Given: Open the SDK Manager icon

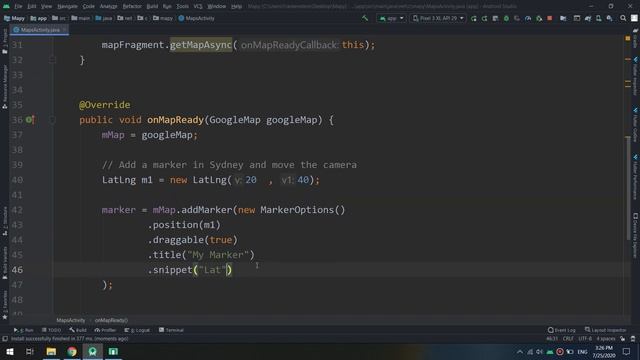Looking at the screenshot, I should [609, 18].
